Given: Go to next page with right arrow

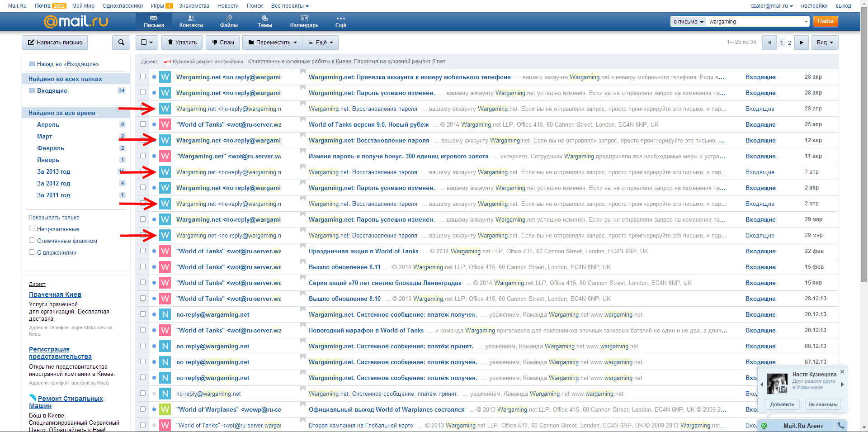Looking at the screenshot, I should (x=802, y=43).
